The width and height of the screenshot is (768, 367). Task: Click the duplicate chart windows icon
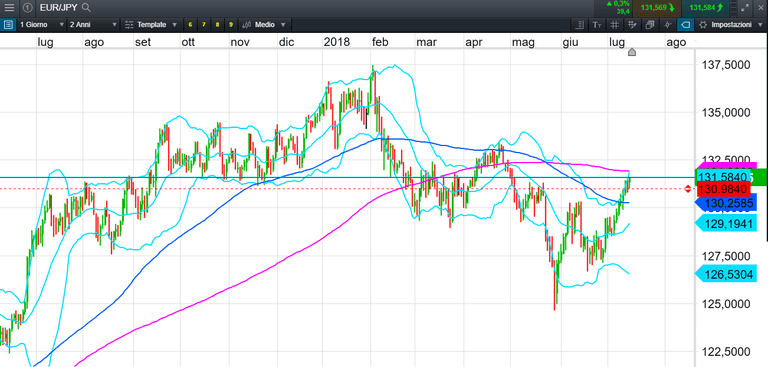pos(650,24)
